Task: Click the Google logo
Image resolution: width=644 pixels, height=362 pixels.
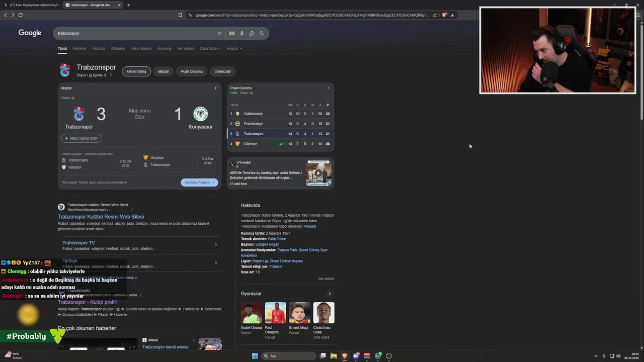Action: tap(30, 33)
